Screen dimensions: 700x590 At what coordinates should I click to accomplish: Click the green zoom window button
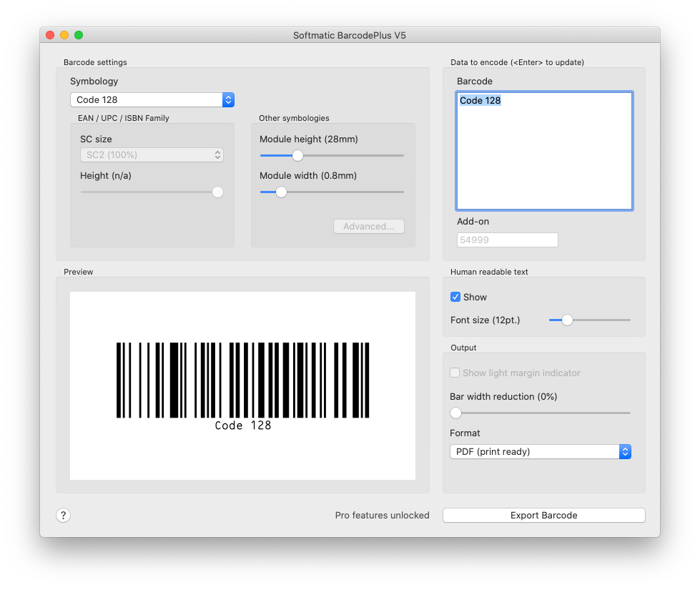79,35
